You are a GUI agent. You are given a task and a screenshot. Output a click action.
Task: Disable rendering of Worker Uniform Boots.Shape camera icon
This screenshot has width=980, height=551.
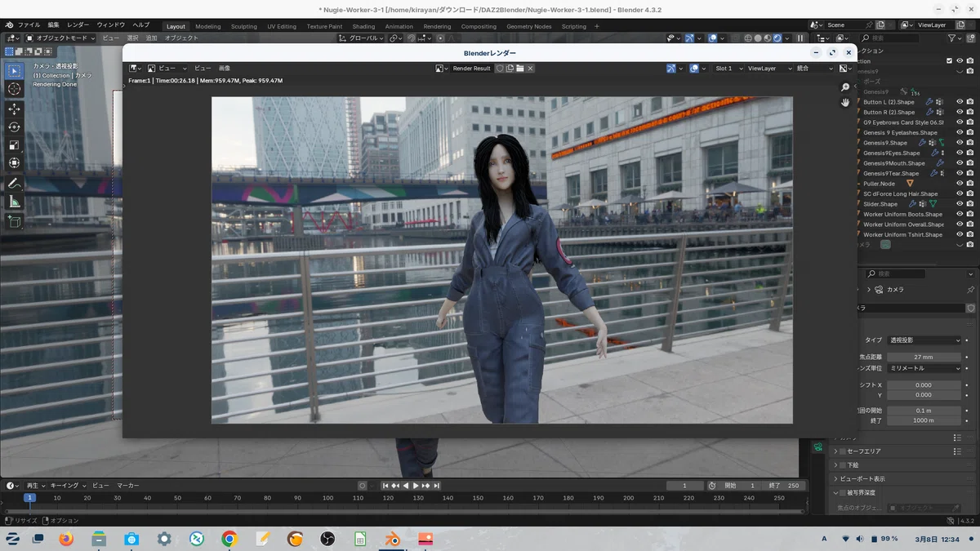tap(969, 214)
